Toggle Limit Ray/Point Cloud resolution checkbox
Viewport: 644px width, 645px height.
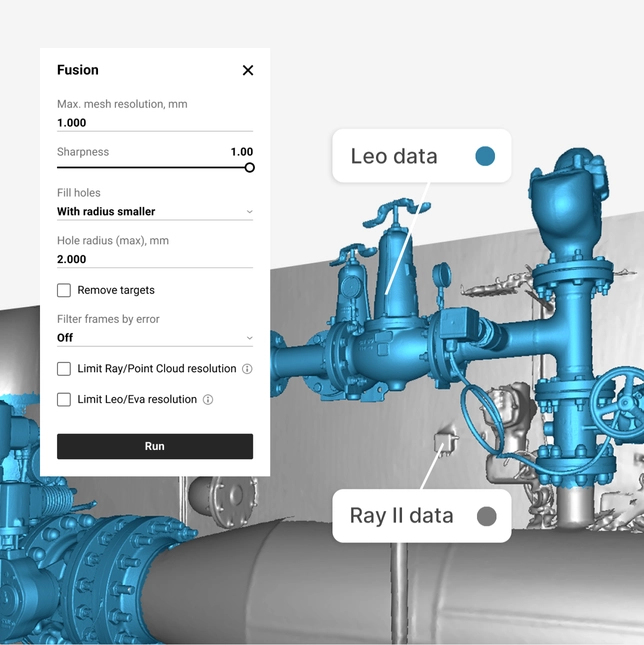[64, 369]
